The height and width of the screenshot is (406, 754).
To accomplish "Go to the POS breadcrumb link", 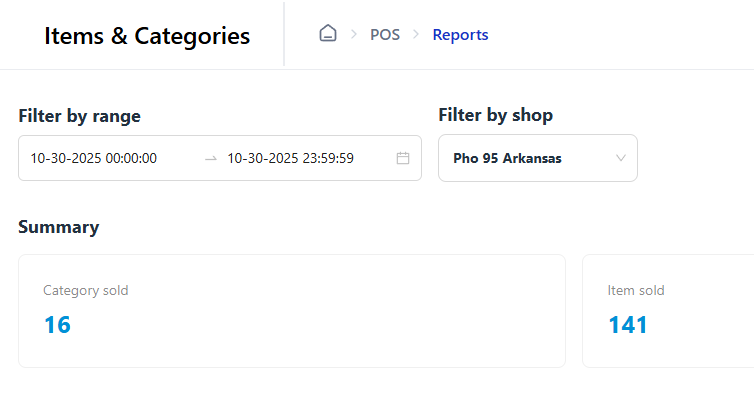I will pyautogui.click(x=385, y=35).
